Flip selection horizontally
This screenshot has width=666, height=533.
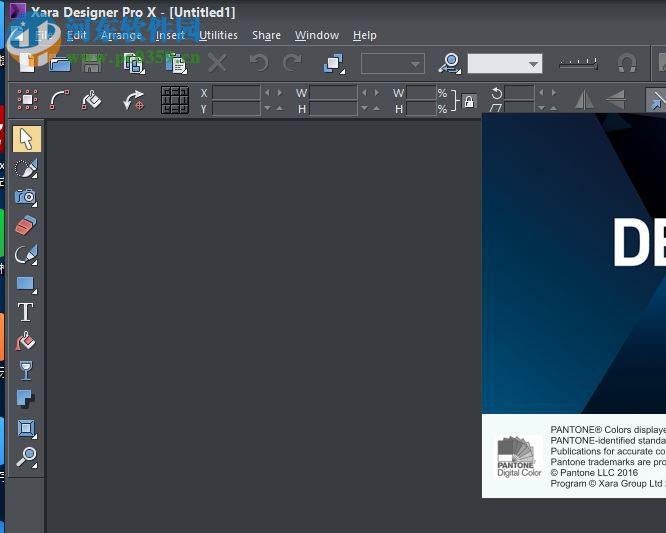point(584,100)
